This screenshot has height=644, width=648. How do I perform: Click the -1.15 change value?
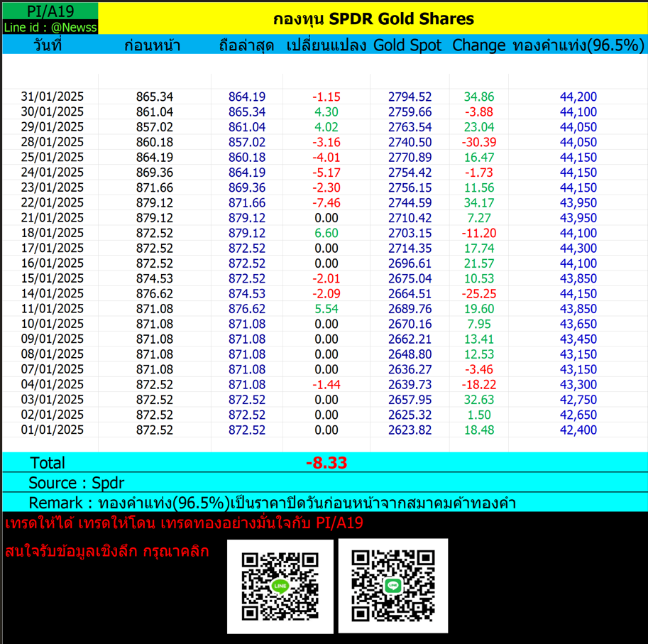326,97
